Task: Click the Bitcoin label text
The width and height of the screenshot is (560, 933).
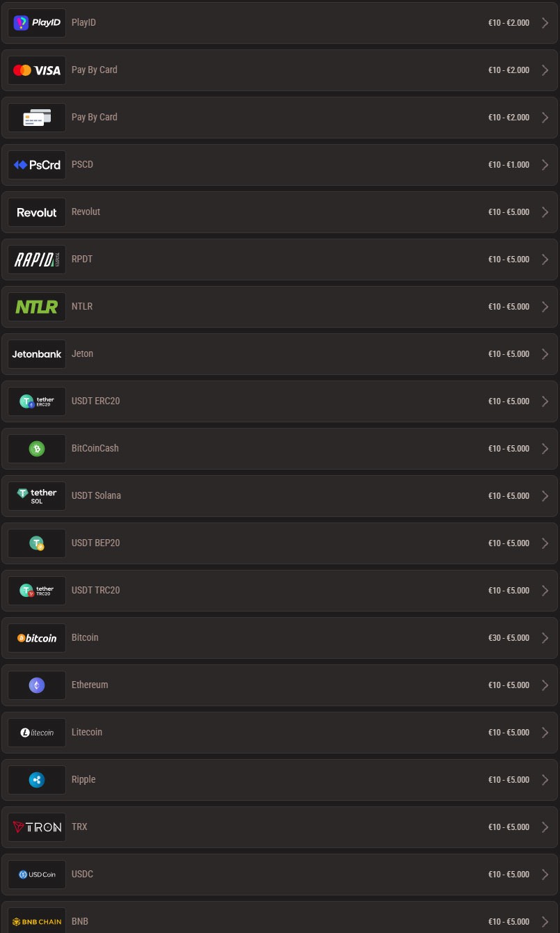Action: [x=85, y=637]
